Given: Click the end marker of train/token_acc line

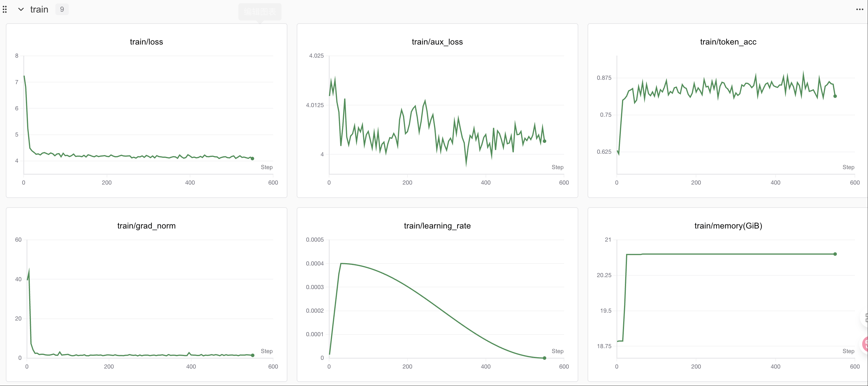Looking at the screenshot, I should [835, 96].
